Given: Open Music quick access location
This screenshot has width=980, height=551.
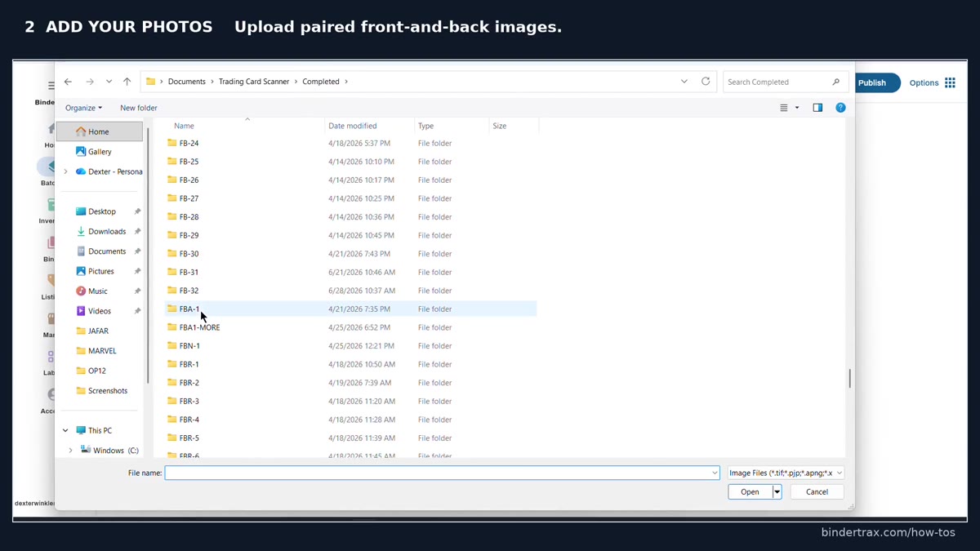Looking at the screenshot, I should point(97,291).
